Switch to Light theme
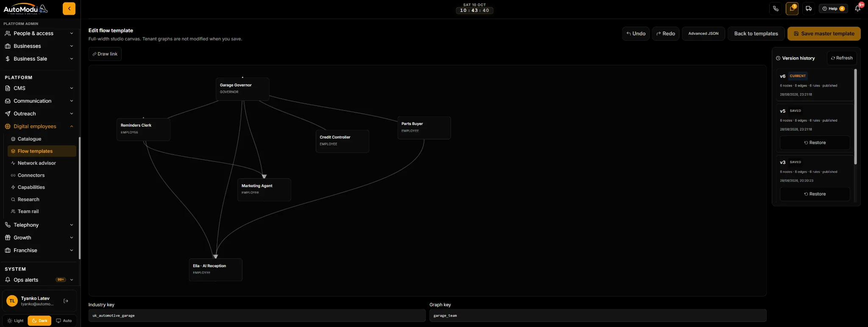This screenshot has height=327, width=868. 15,321
